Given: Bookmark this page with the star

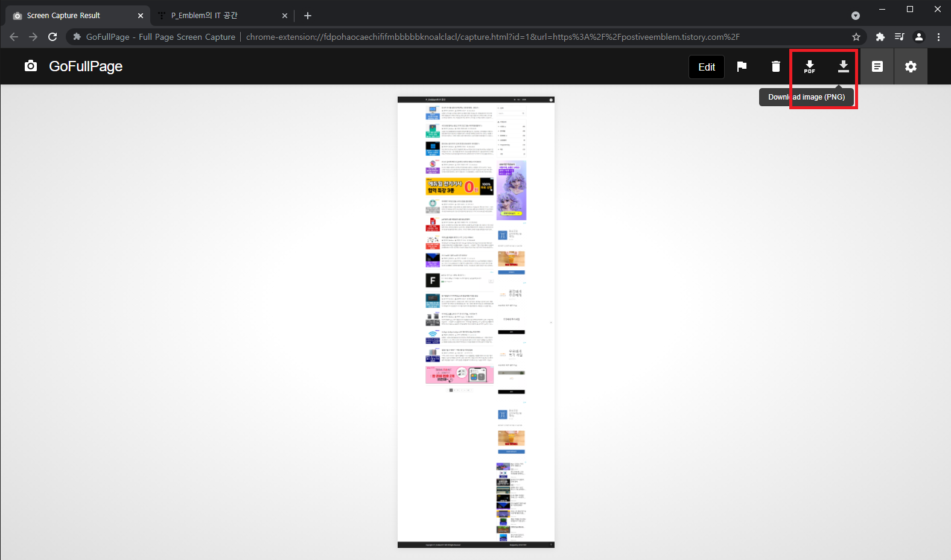Looking at the screenshot, I should [x=856, y=37].
